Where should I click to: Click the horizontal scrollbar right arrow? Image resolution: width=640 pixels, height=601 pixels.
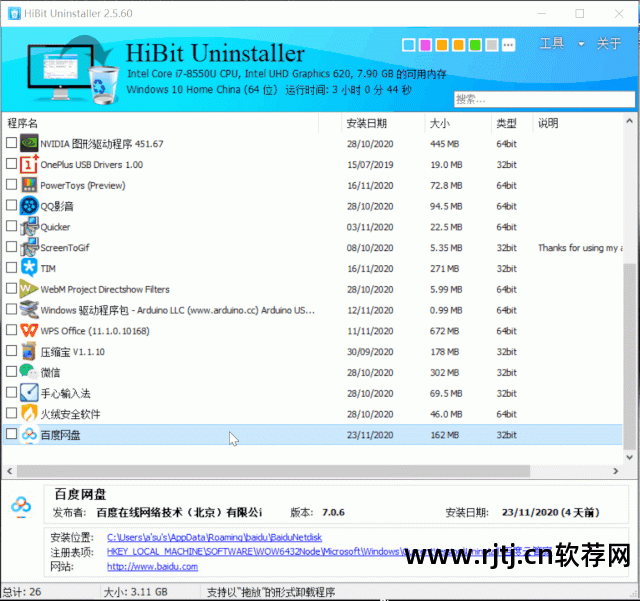tap(616, 471)
